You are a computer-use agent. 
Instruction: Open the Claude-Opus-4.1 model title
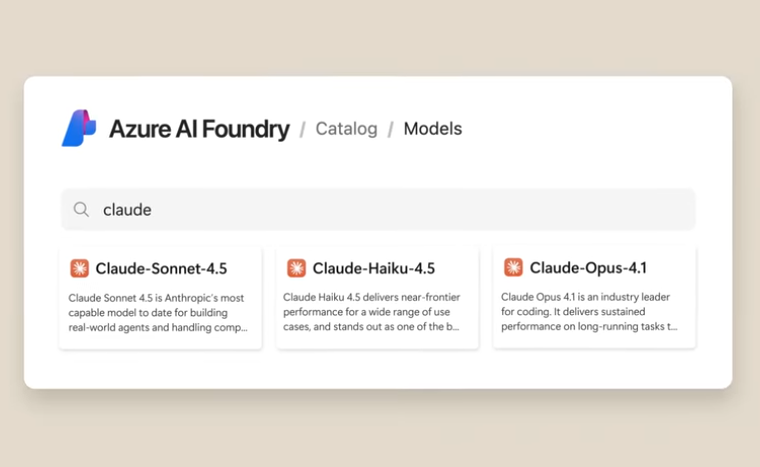588,267
